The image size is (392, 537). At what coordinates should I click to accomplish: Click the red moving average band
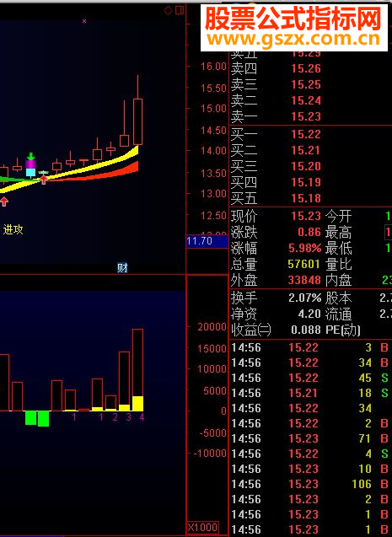point(113,174)
